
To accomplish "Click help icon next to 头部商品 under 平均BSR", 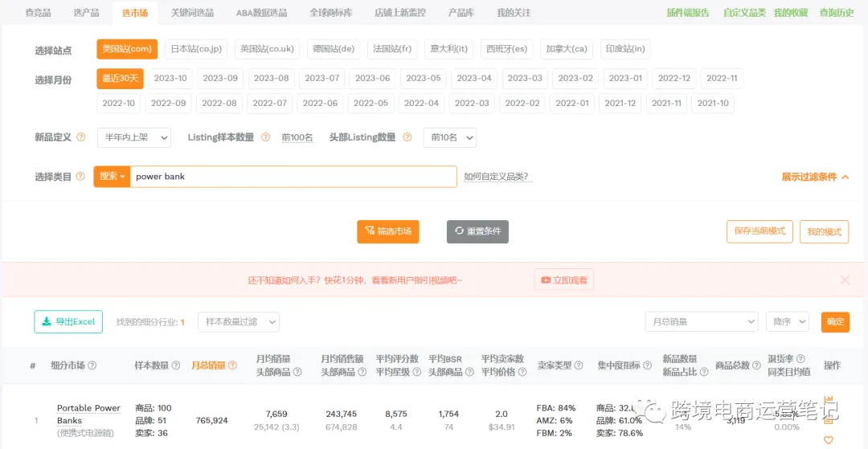I will [469, 372].
